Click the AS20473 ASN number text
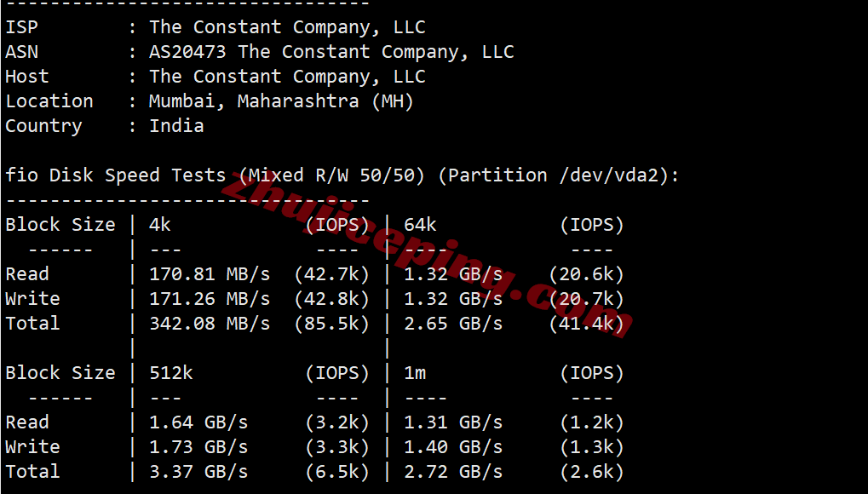 [187, 52]
